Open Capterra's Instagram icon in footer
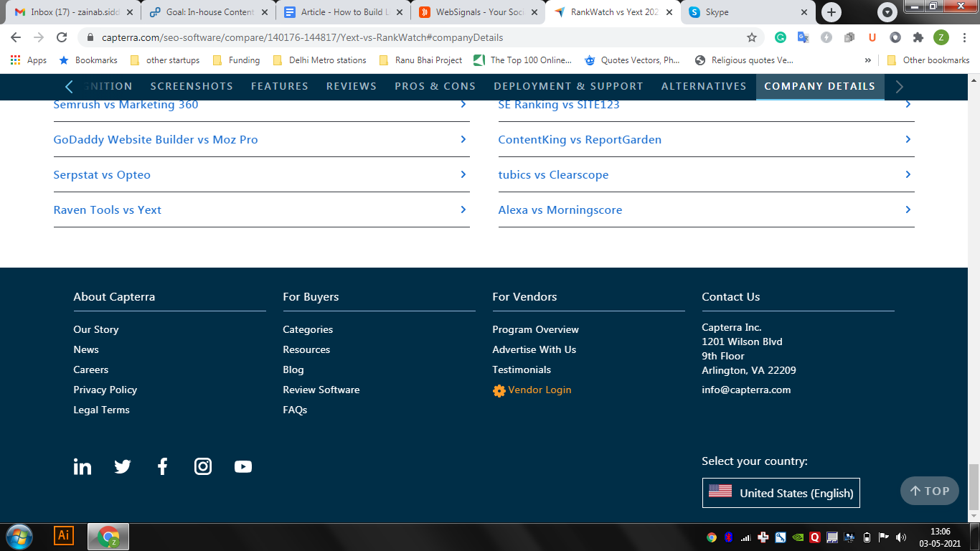The width and height of the screenshot is (980, 551). click(203, 467)
